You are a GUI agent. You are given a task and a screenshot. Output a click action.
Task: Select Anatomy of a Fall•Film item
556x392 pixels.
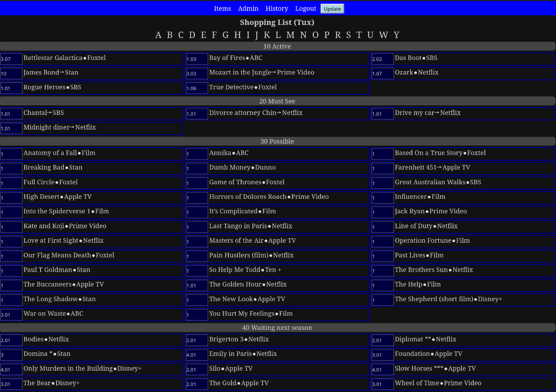point(60,153)
